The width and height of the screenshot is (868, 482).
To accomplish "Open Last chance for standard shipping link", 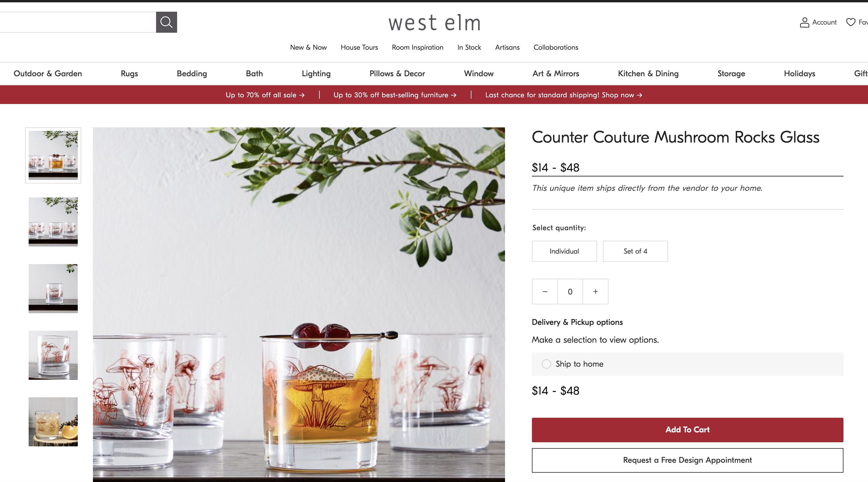I will (564, 95).
